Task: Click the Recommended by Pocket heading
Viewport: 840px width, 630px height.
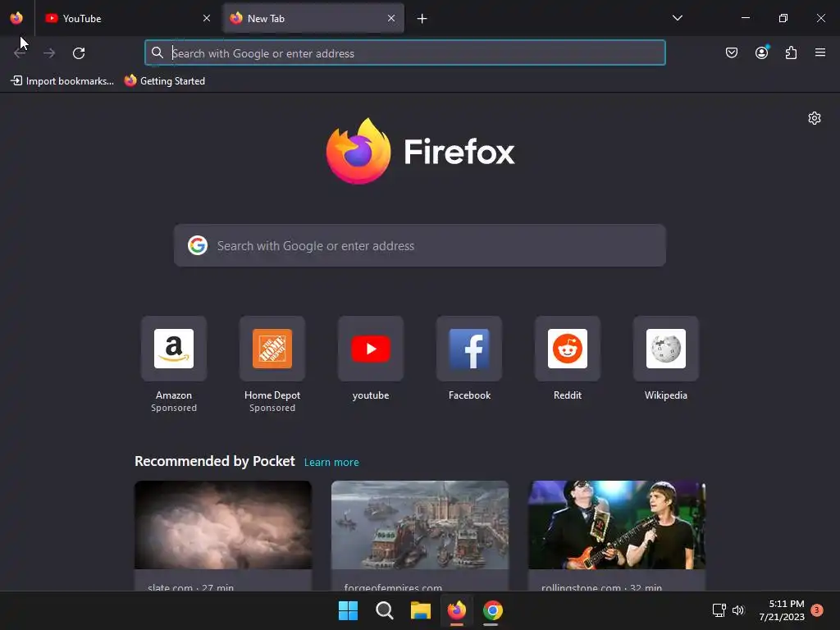Action: 214,461
